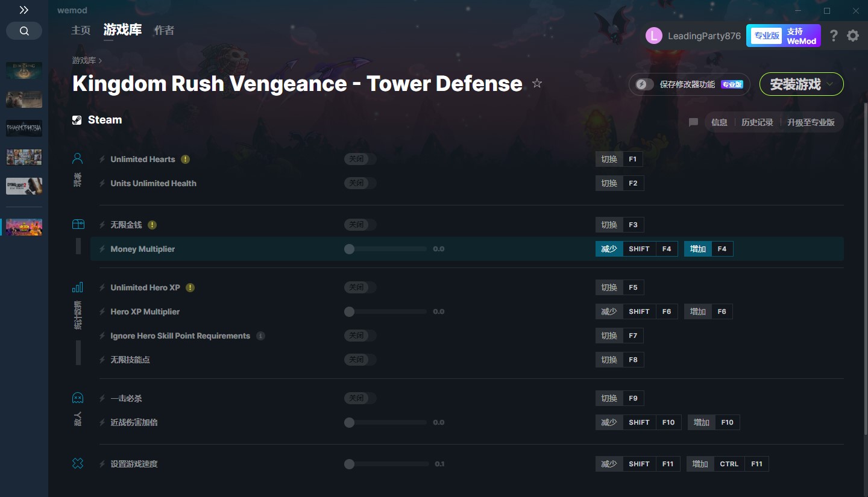This screenshot has height=497, width=868.
Task: Click the 增加 F4 hotkey button
Action: [x=708, y=249]
